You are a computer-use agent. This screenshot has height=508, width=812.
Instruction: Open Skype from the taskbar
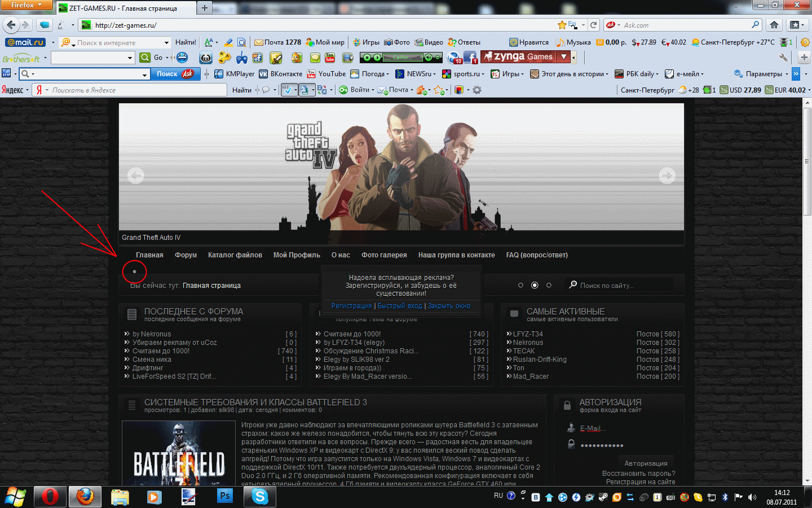(260, 497)
